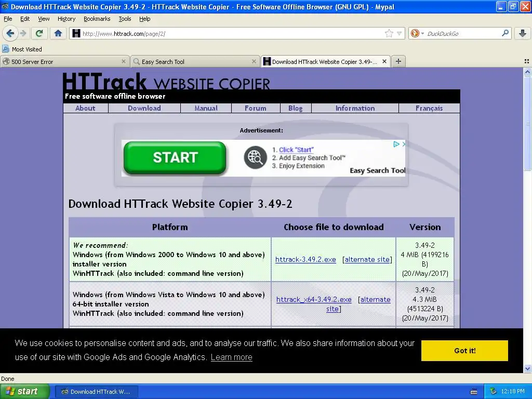Open the tab groups grid icon
Screen dimensions: 532x399
pyautogui.click(x=527, y=61)
